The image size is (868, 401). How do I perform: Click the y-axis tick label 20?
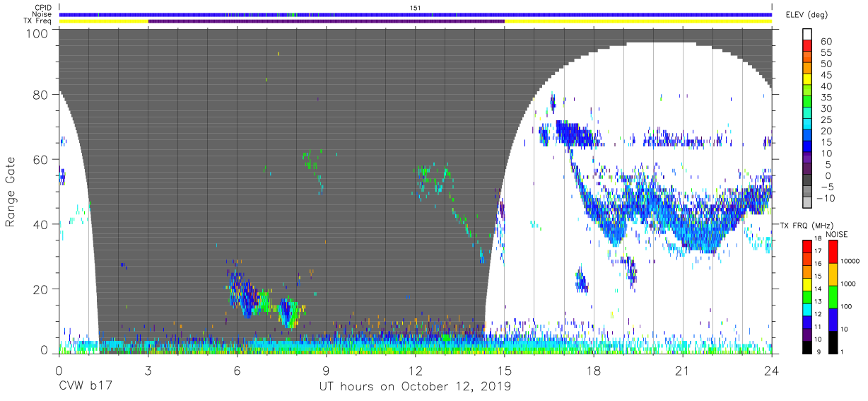(x=41, y=289)
